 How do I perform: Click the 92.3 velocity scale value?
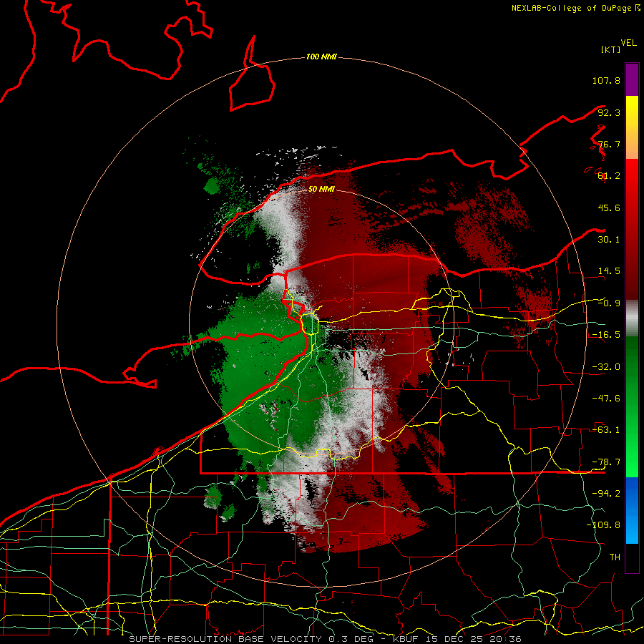click(x=609, y=112)
